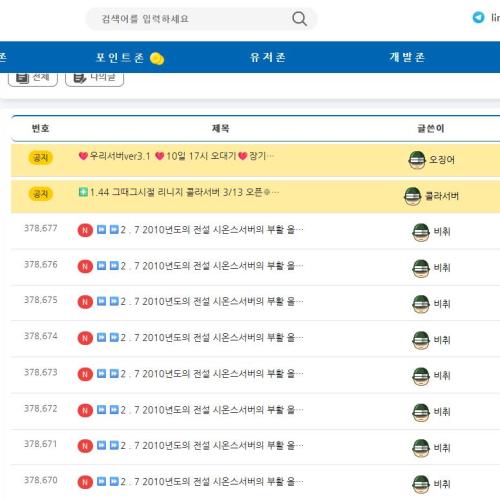Viewport: 500px width, 500px height.
Task: Open notice 1.44 그때그시절 리니지 콜라서버
Action: (x=179, y=192)
